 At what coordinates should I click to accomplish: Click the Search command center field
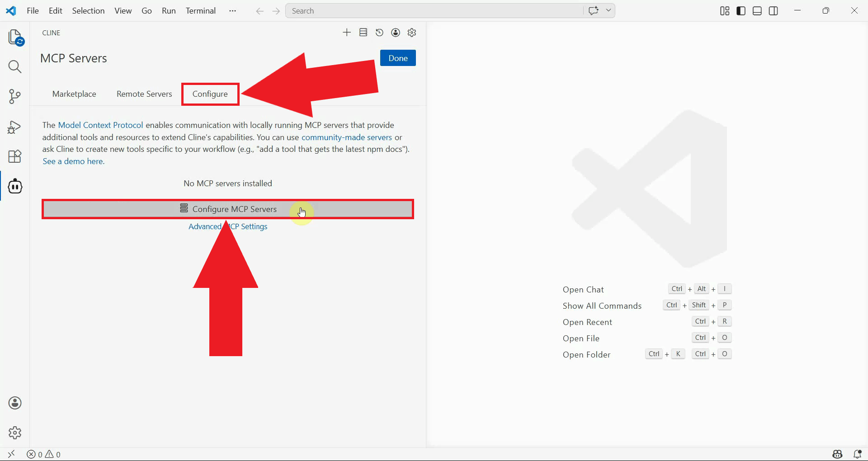[434, 11]
